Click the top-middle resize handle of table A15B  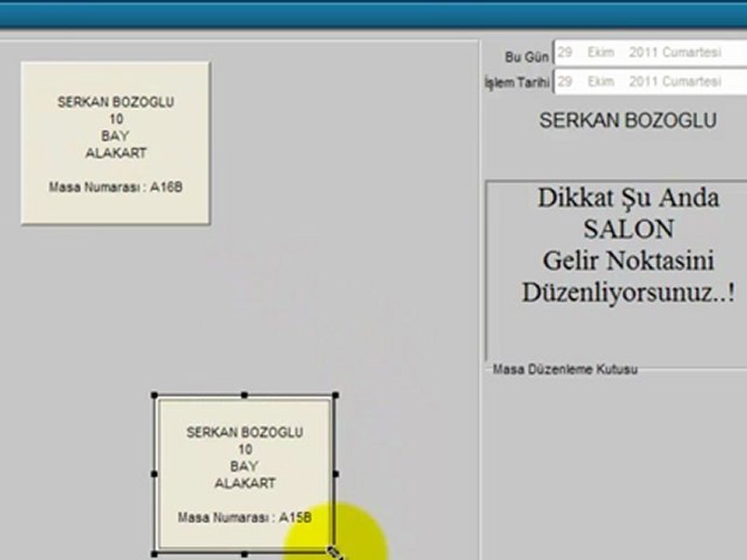(x=244, y=395)
